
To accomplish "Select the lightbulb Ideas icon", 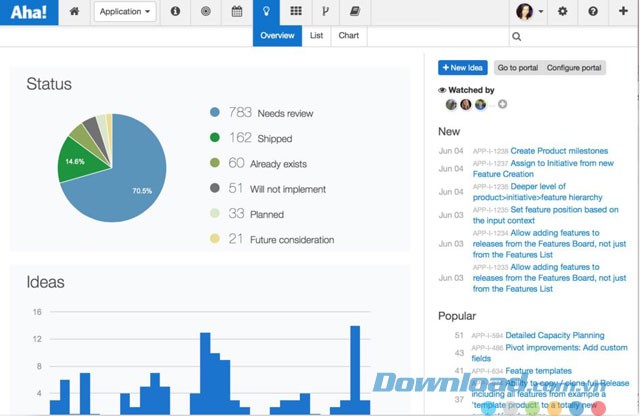I will pyautogui.click(x=266, y=12).
